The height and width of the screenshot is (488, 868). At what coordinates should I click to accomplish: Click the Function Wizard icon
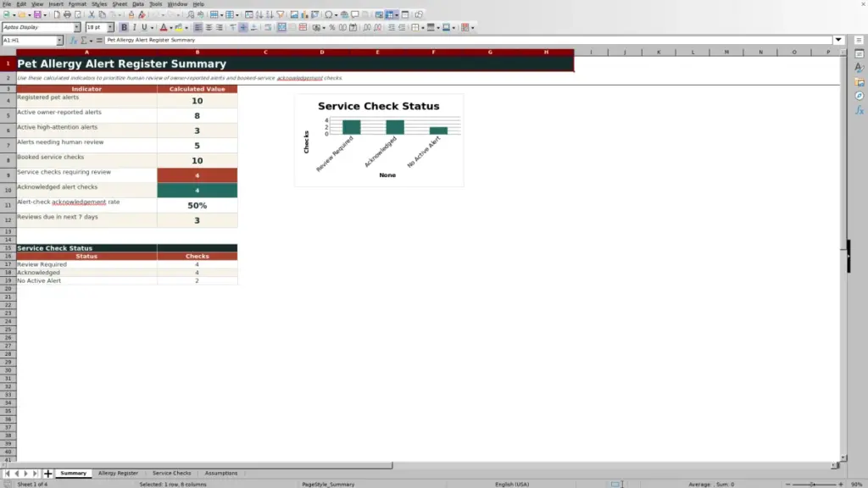73,40
